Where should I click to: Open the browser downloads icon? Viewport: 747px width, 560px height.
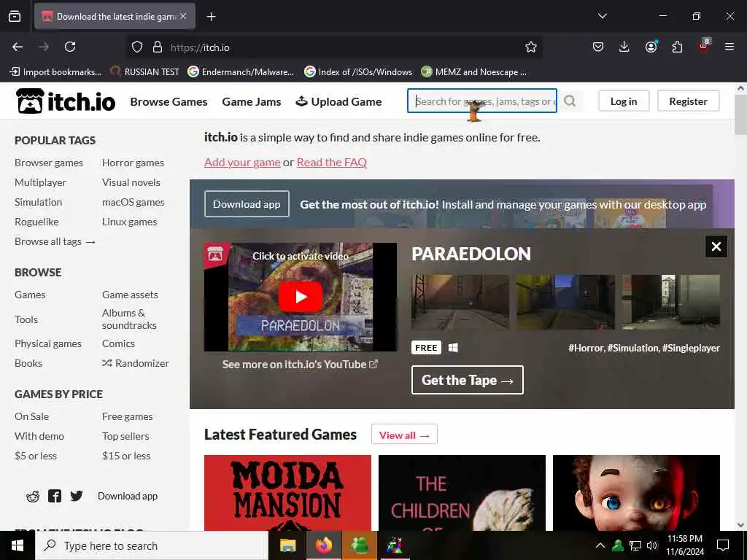[x=624, y=47]
